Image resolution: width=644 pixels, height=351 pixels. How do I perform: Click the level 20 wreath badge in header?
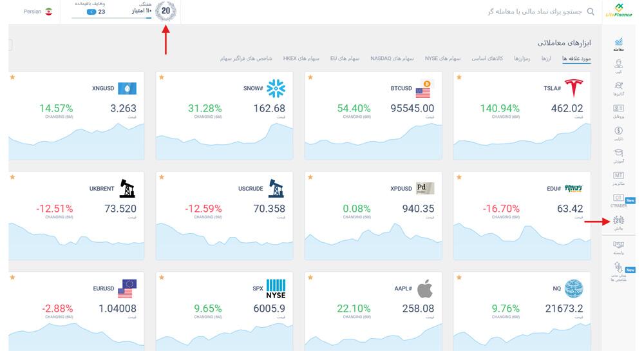[x=166, y=11]
